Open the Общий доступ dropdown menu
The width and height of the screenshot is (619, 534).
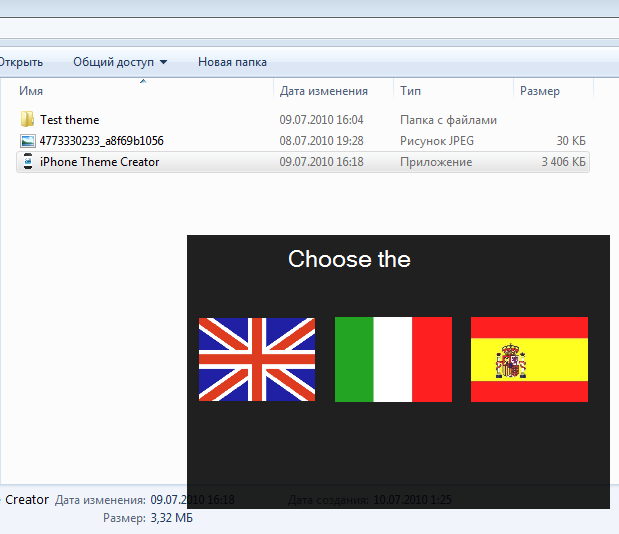(120, 62)
